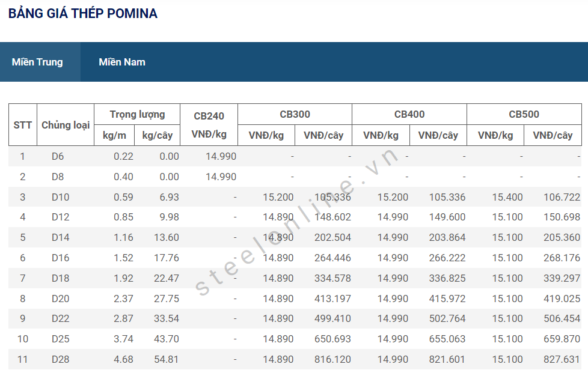Image resolution: width=588 pixels, height=373 pixels.
Task: Click the Trọng lượng header cell
Action: click(137, 114)
